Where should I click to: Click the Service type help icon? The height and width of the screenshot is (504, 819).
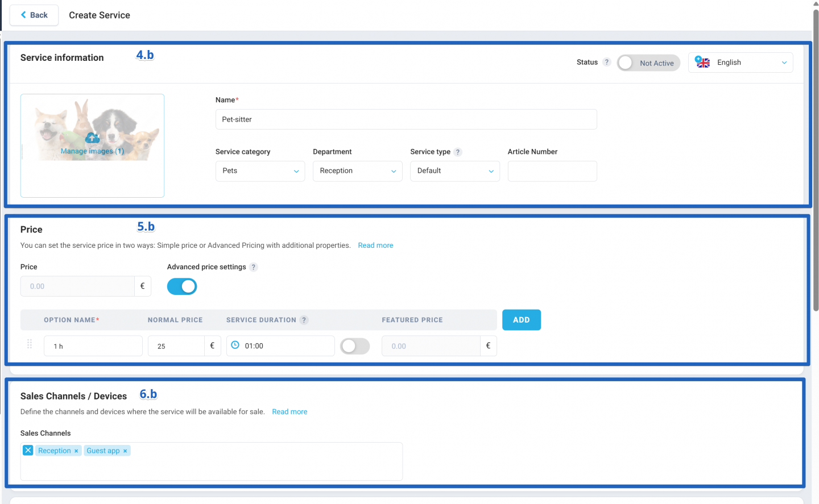tap(458, 152)
